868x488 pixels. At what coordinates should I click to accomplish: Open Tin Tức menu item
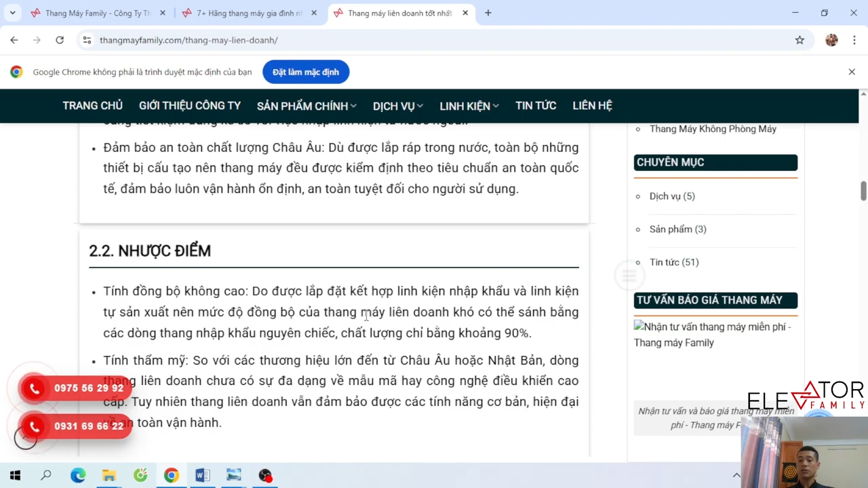[535, 106]
